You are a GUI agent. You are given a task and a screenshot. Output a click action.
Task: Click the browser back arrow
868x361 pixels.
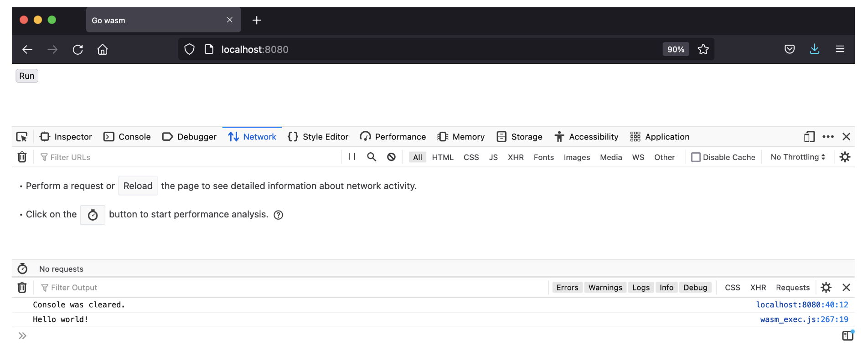tap(27, 49)
